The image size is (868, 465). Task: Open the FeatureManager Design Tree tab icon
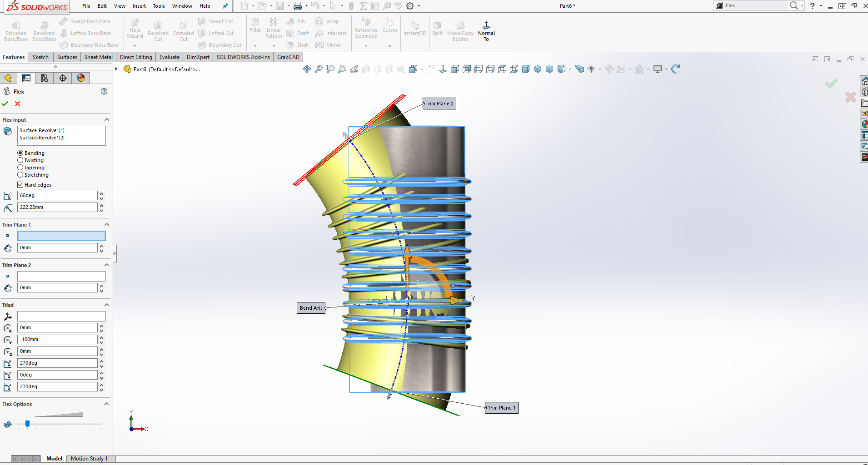[x=9, y=78]
